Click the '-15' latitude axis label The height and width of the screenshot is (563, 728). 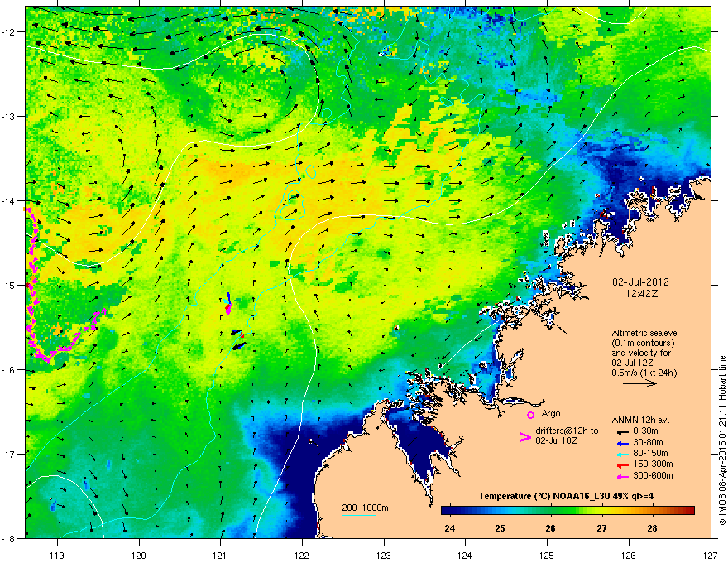pyautogui.click(x=9, y=285)
